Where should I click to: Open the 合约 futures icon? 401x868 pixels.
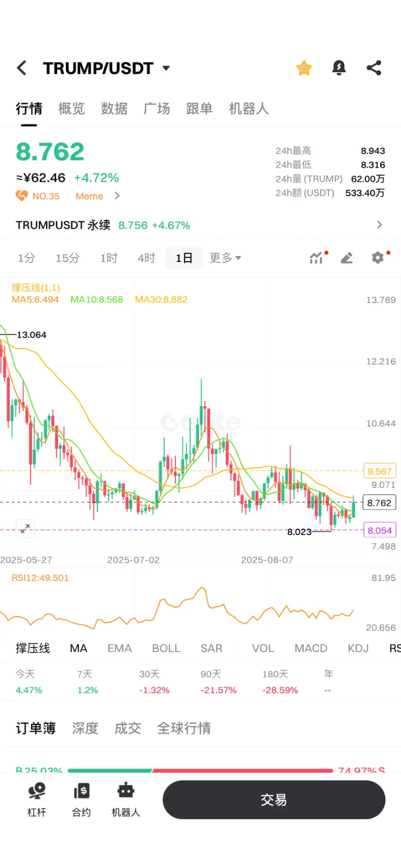(81, 799)
